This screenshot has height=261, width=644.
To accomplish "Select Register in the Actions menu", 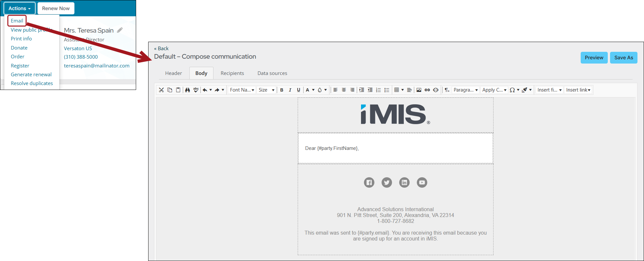I will tap(20, 66).
